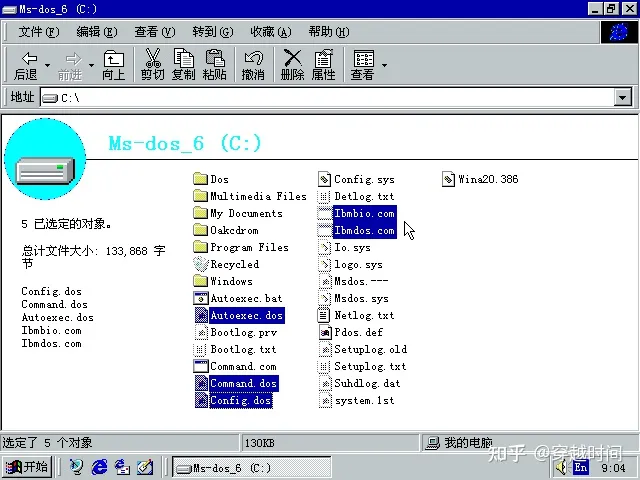
Task: Open the 文件(F) menu
Action: tap(39, 32)
